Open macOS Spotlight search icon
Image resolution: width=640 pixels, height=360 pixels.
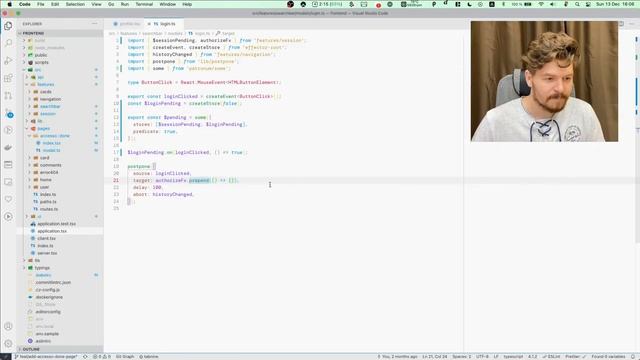[x=577, y=4]
